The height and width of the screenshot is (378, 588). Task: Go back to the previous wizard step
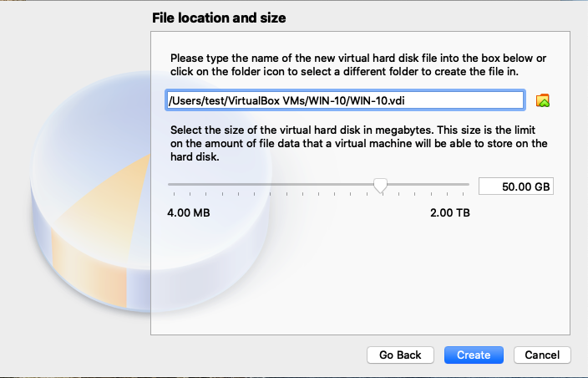[x=400, y=355]
